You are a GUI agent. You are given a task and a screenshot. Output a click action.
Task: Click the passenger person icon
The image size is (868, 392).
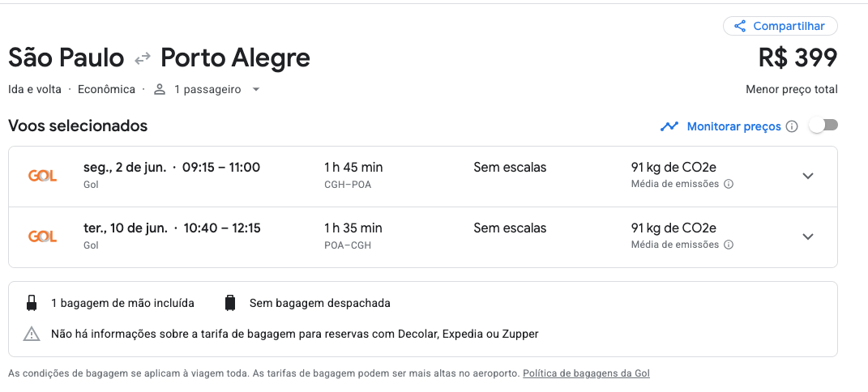[160, 90]
